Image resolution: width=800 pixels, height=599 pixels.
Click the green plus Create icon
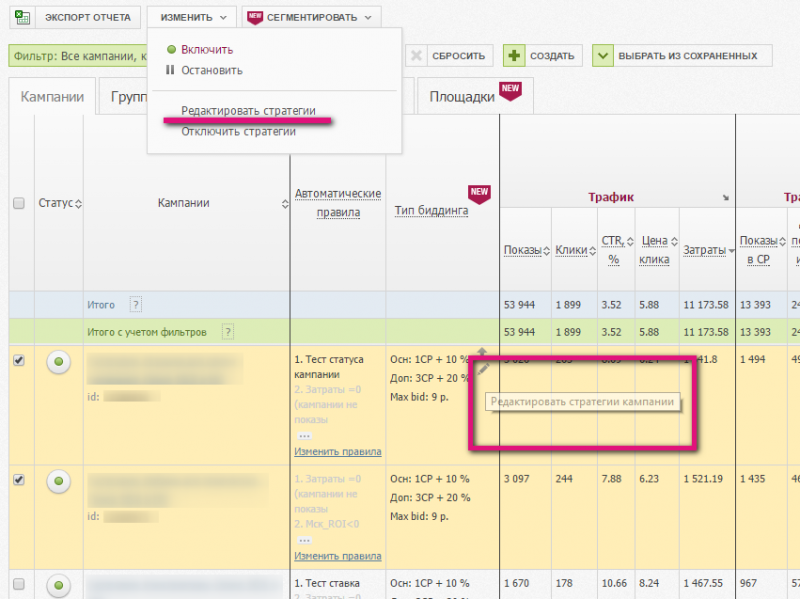point(514,56)
